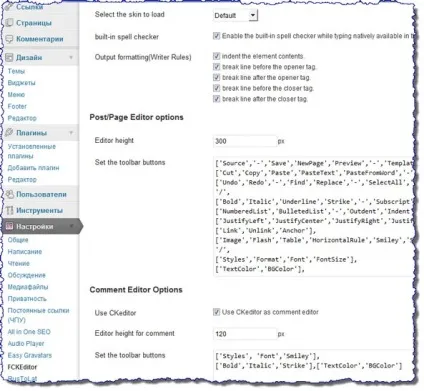424x391 pixels.
Task: Toggle break line after opener tag
Action: [216, 77]
